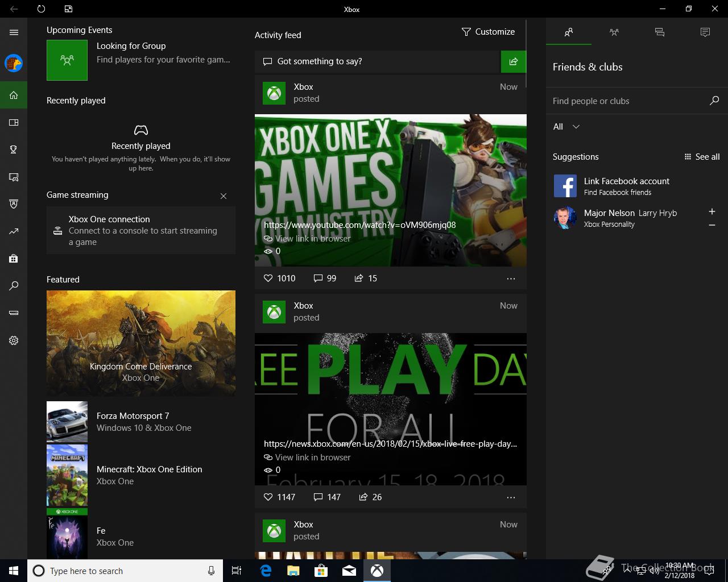This screenshot has height=582, width=728.
Task: Expand the All filter dropdown
Action: pos(566,127)
